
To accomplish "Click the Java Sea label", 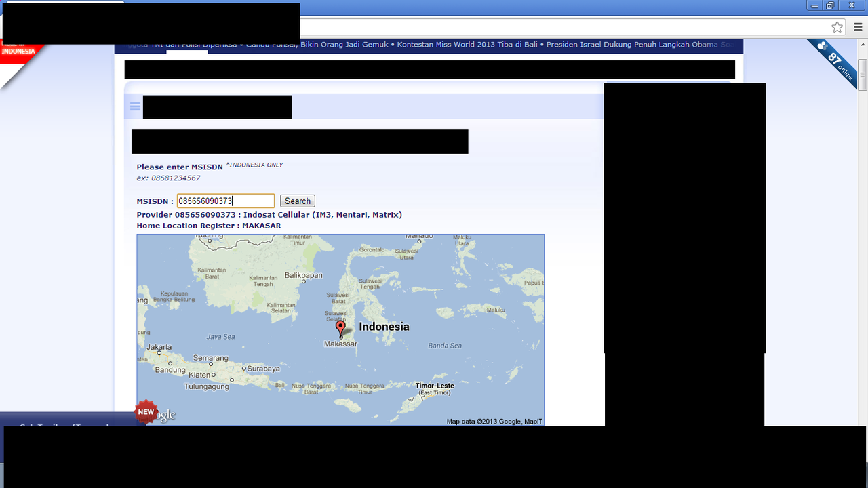I will click(220, 336).
